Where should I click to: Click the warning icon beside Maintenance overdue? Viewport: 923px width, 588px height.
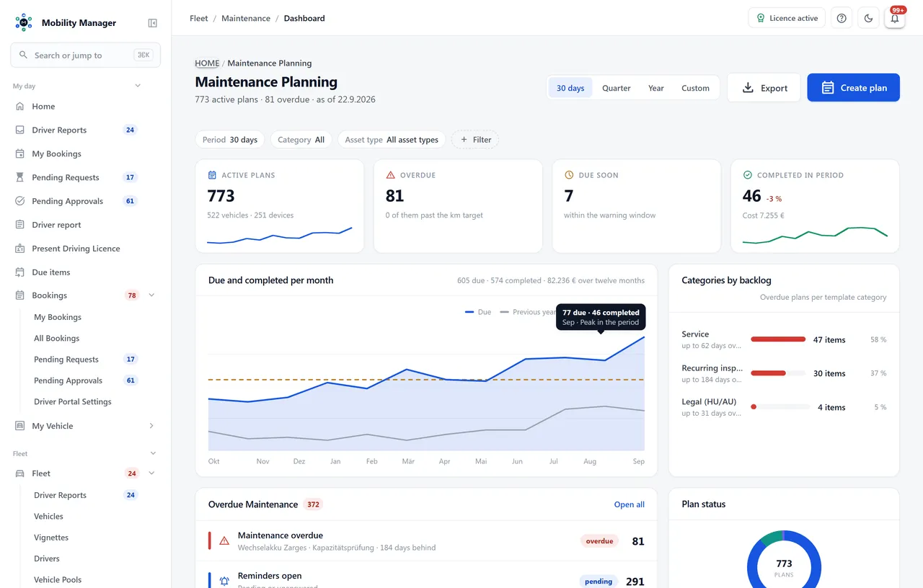[224, 540]
